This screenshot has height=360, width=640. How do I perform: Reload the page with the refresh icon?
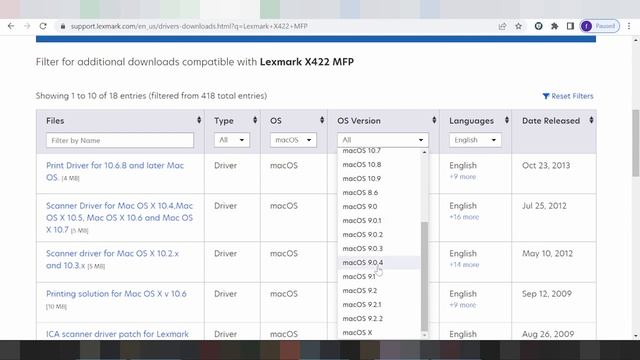click(43, 26)
